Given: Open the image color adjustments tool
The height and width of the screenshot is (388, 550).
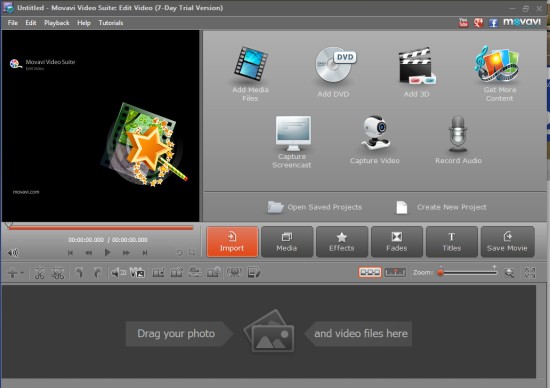Looking at the screenshot, I should coord(137,272).
